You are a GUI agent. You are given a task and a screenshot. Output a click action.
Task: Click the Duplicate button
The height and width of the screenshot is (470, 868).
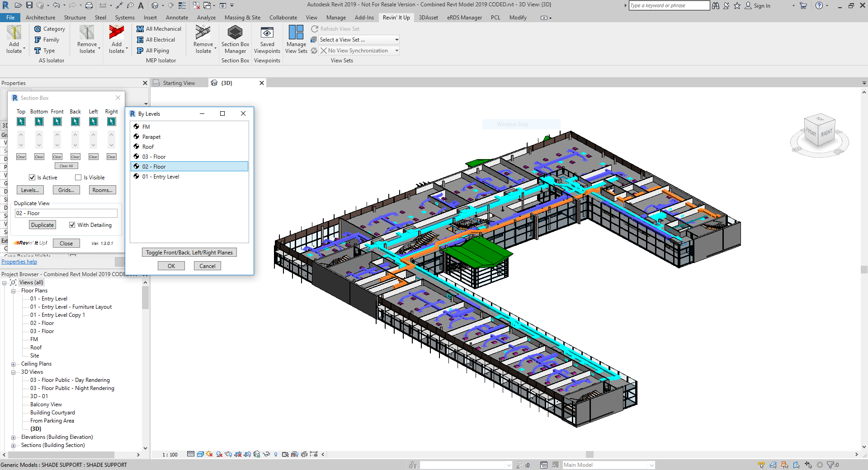[x=42, y=225]
